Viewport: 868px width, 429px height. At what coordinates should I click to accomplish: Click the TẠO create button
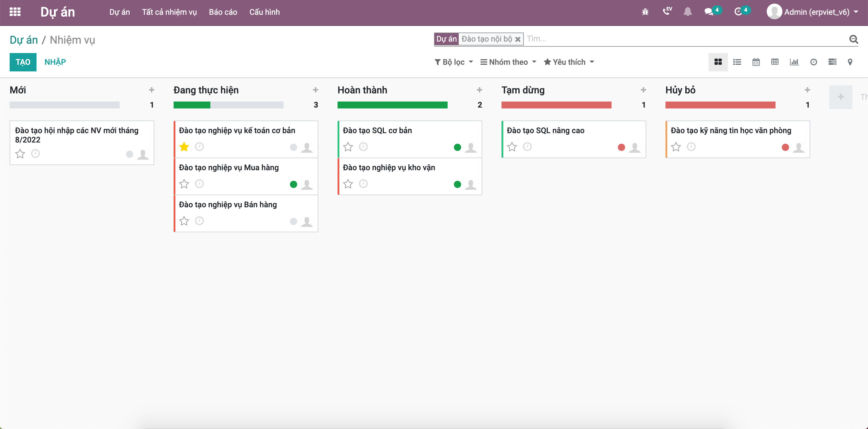23,62
